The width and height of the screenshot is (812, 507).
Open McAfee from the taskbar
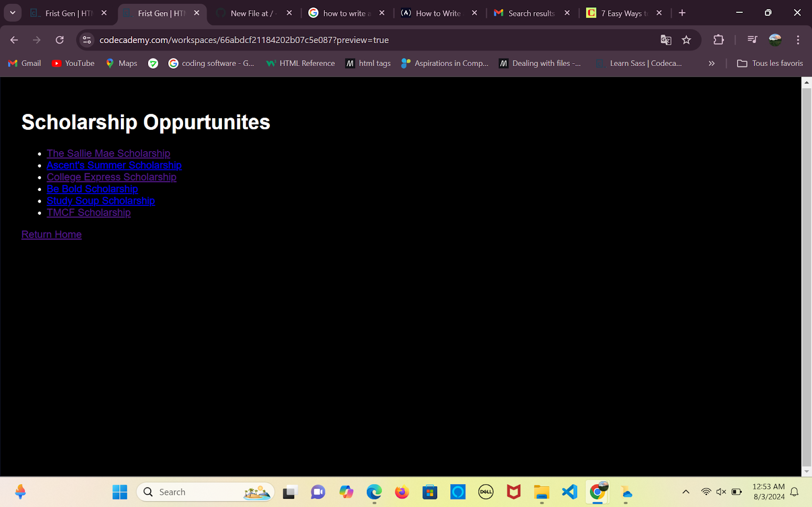coord(514,492)
